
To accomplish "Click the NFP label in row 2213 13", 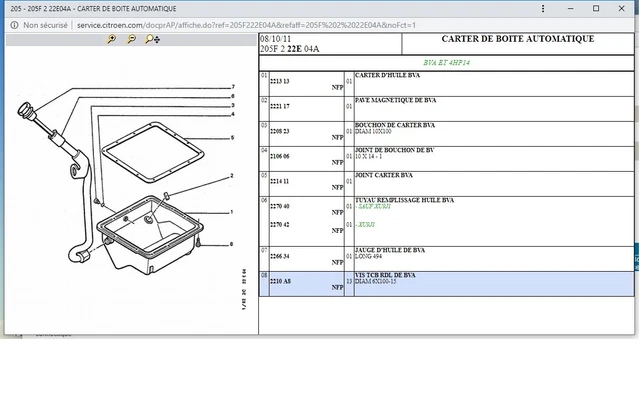I will pyautogui.click(x=338, y=87).
